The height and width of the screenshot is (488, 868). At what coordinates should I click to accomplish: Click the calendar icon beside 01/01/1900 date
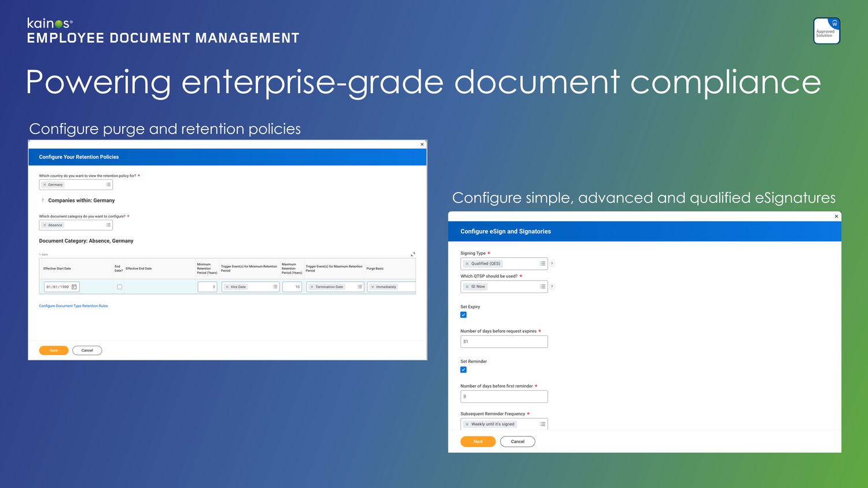(x=73, y=286)
